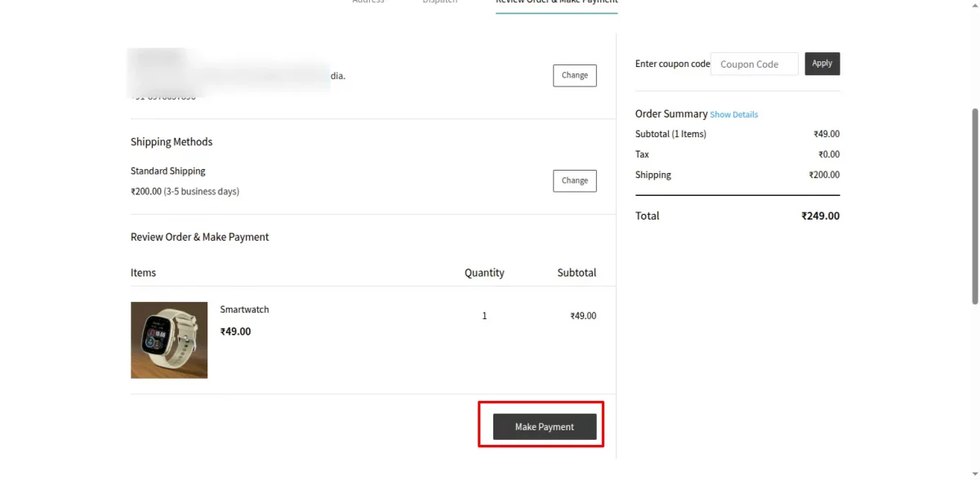Select the Items column header

tap(143, 273)
